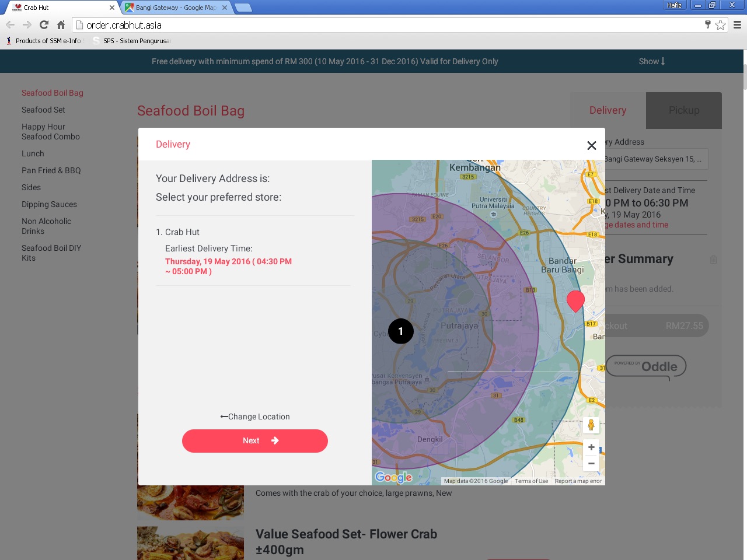Viewport: 747px width, 560px height.
Task: Bookmark this page with star icon
Action: [x=721, y=24]
